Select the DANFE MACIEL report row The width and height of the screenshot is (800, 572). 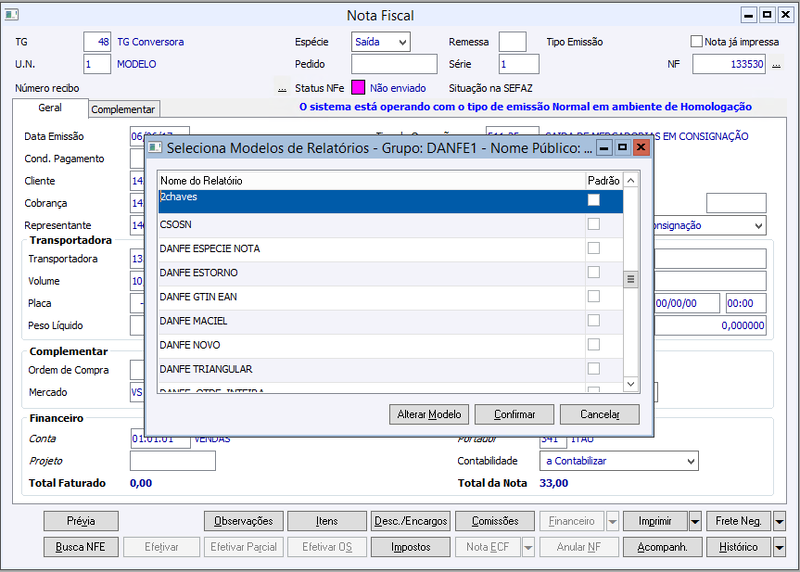(390, 321)
